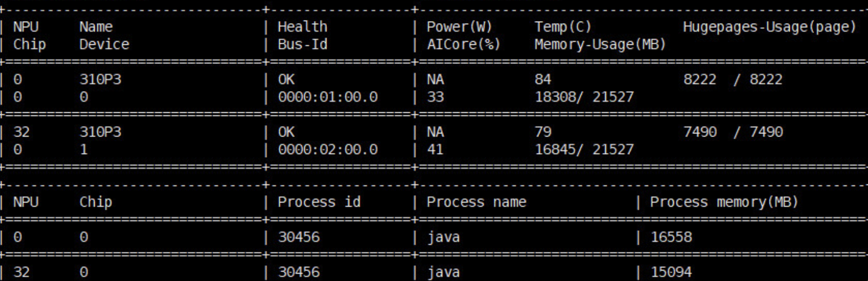Select 'Hugepages-Usage(page)' header text

(770, 28)
